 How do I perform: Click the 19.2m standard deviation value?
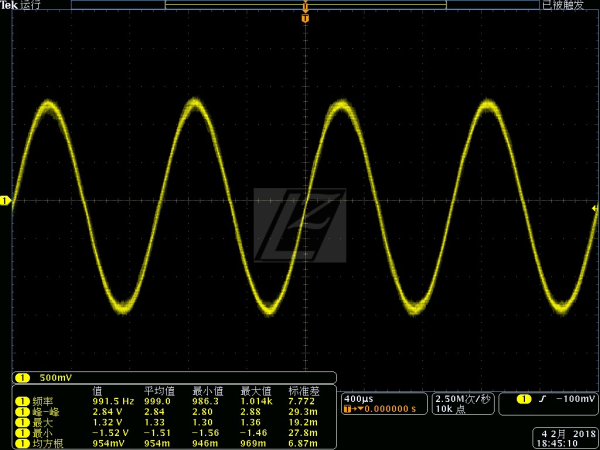click(x=303, y=422)
